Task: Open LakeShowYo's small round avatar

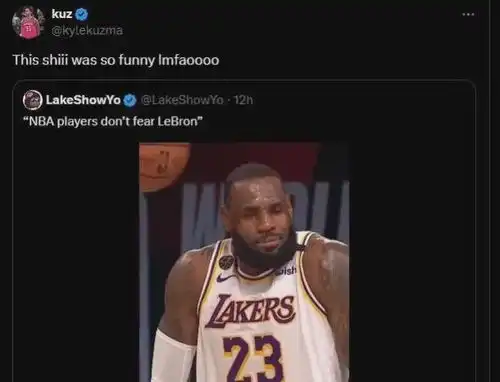Action: [x=32, y=99]
